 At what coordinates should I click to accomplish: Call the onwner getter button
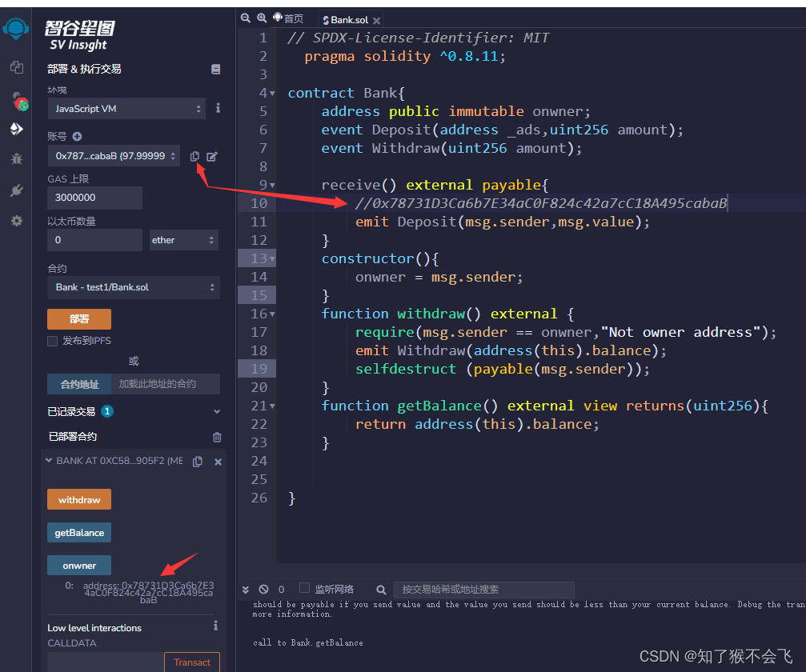click(79, 566)
